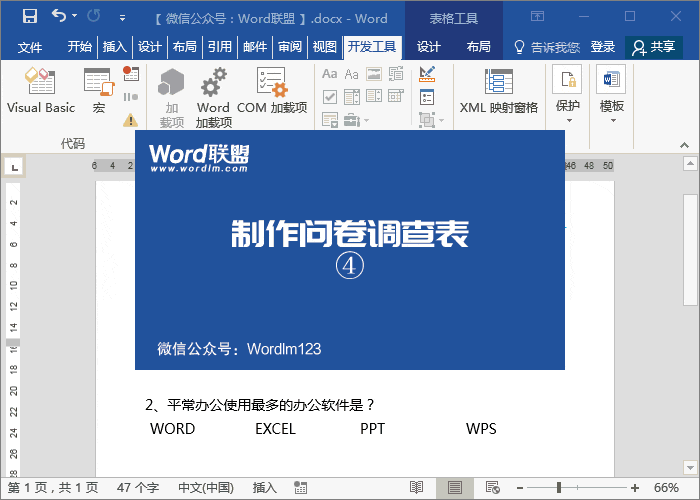Open Ribbon Display Options icon
The image size is (700, 500).
[x=537, y=17]
